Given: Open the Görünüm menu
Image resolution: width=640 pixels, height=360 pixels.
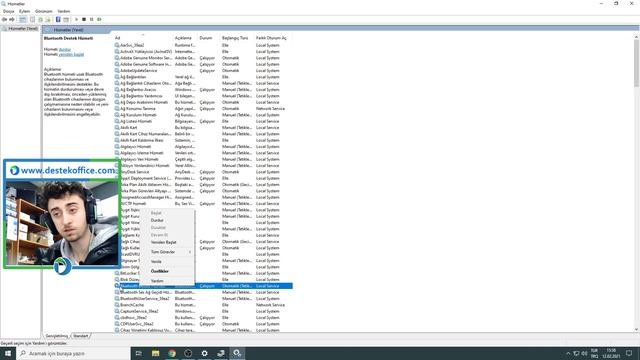Looking at the screenshot, I should pos(44,11).
